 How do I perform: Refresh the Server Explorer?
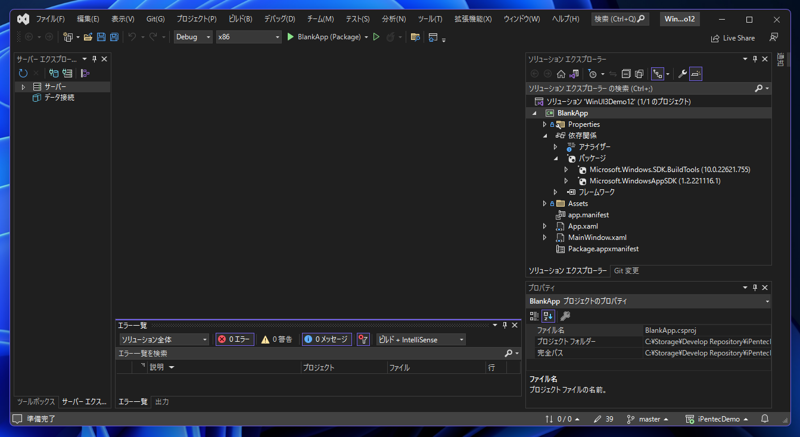(23, 73)
